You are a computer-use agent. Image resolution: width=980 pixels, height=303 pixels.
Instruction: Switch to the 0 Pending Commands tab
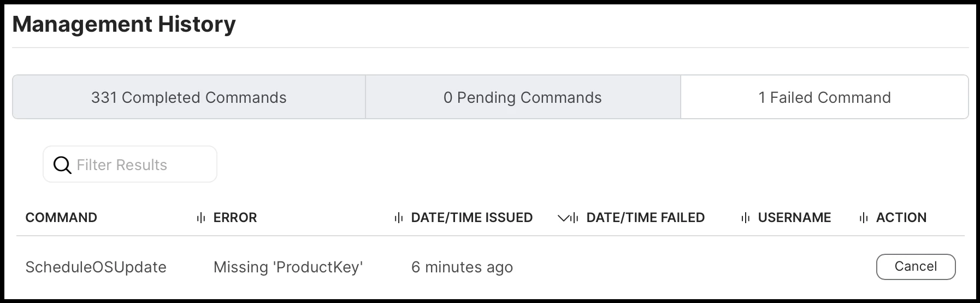pos(523,97)
